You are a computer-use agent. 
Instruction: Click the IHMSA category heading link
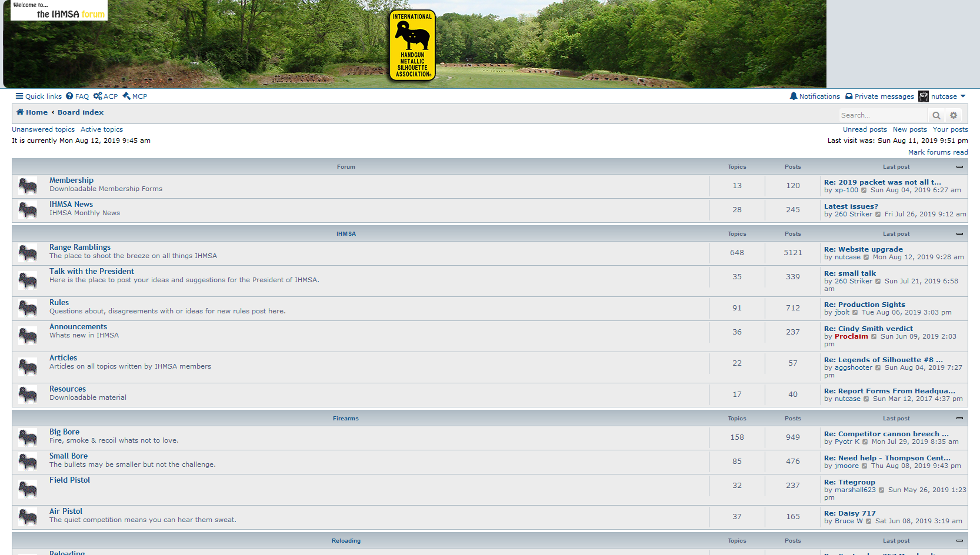346,234
